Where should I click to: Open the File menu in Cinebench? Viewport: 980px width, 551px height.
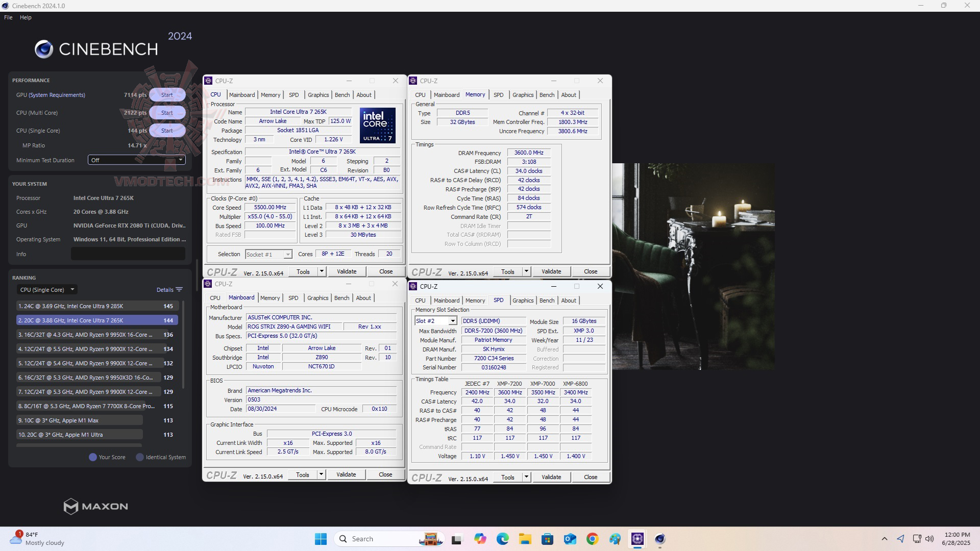[8, 17]
